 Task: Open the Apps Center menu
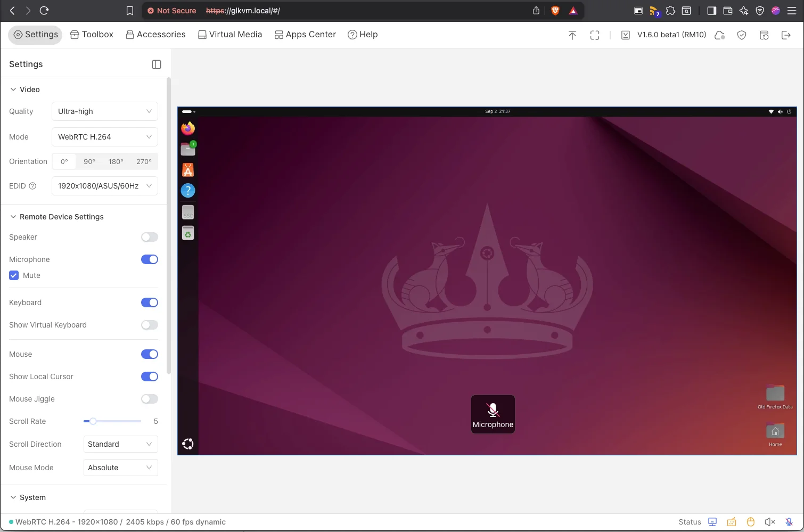coord(305,35)
